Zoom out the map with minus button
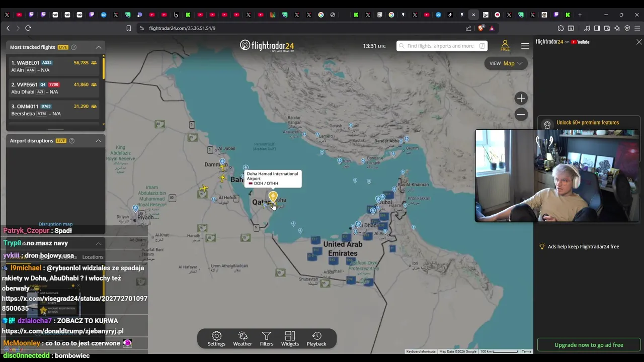Screen dimensions: 644x362 tap(521, 115)
